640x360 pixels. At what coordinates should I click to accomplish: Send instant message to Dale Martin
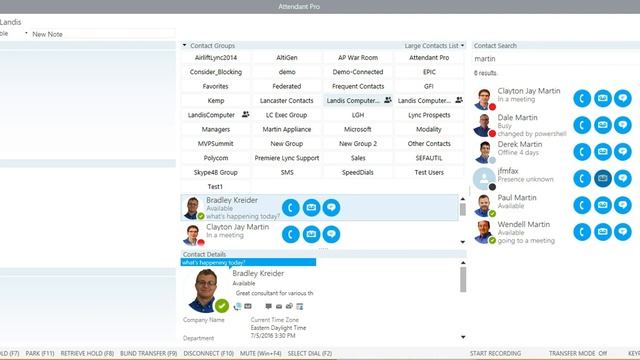[623, 125]
